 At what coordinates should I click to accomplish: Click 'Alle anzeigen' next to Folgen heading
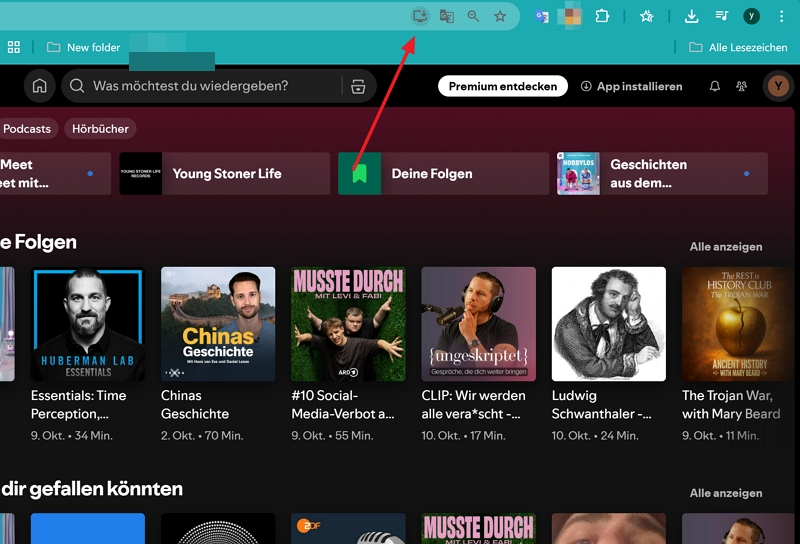[x=726, y=246]
